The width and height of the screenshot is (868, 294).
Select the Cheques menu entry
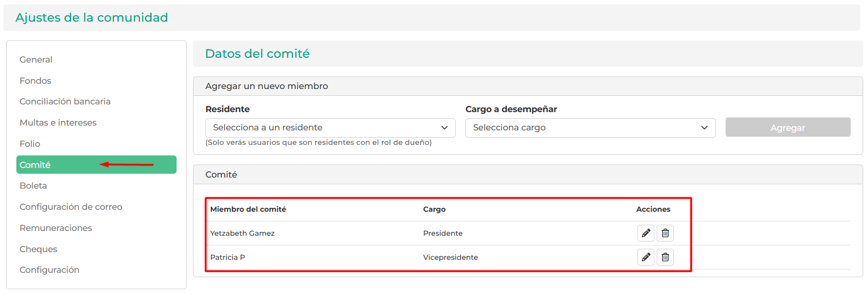click(38, 249)
